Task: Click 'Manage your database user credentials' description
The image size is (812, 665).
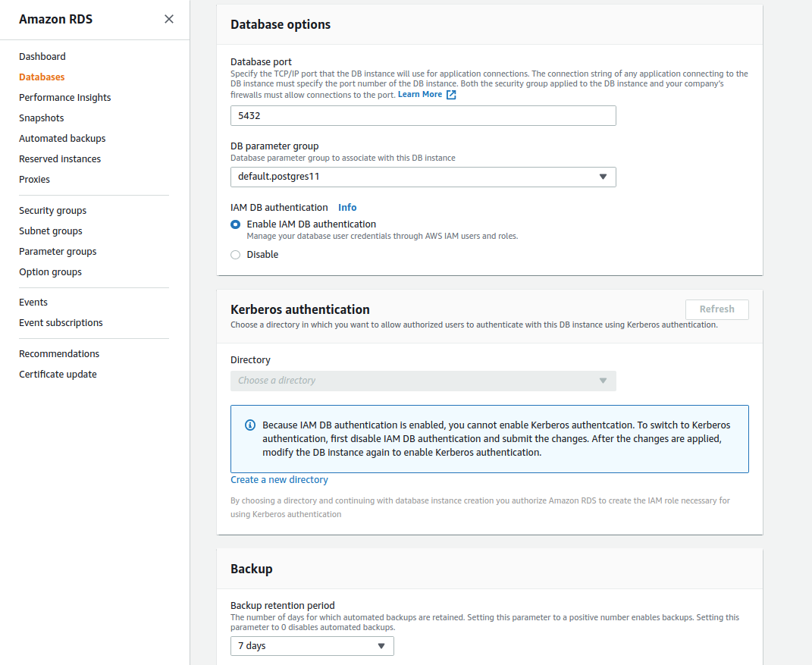Action: coord(382,236)
